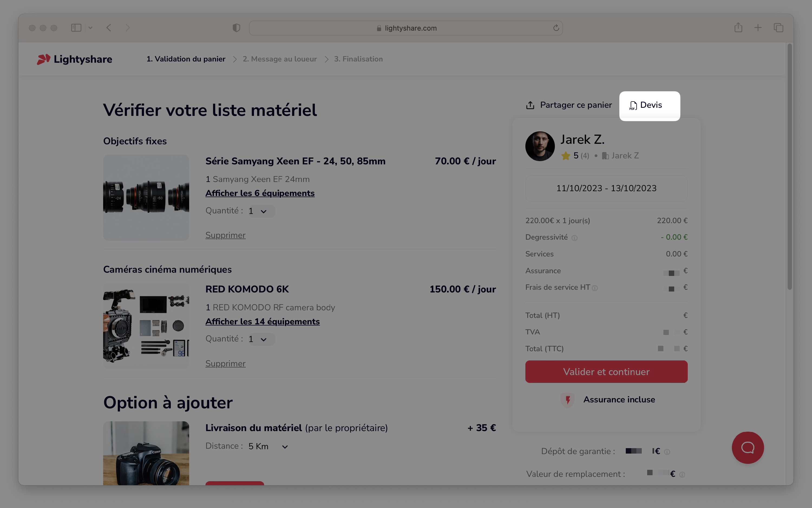Click the gold star rating icon

(566, 156)
